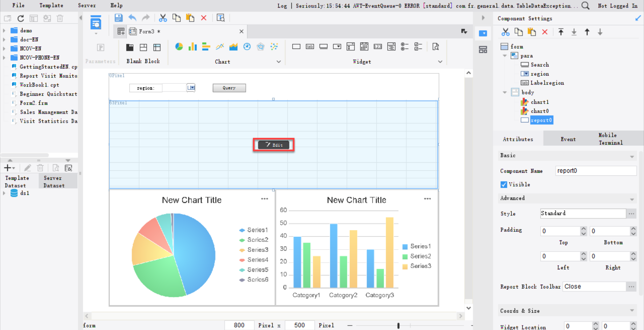Switch to Server Dataset tab
Viewport: 644px width, 330px height.
[58, 182]
